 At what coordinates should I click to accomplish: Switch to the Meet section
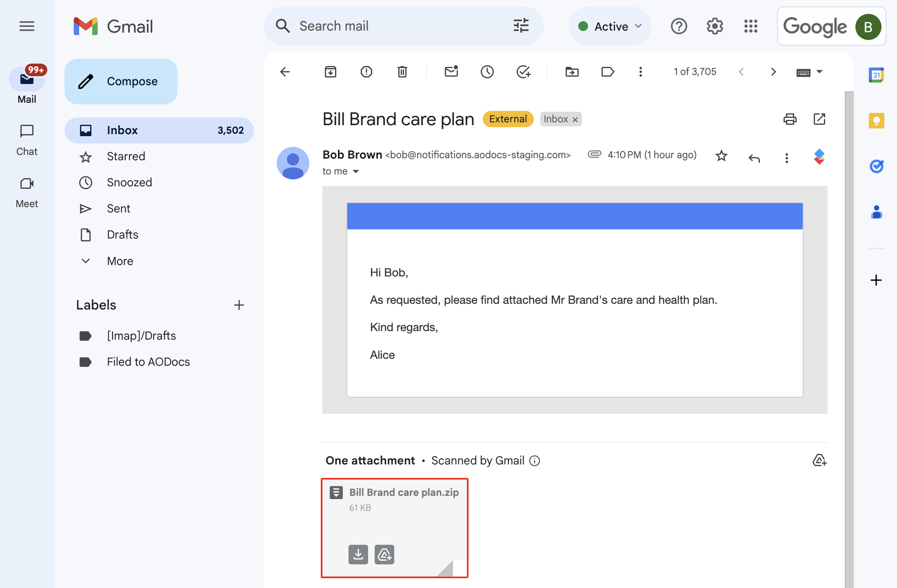[x=27, y=192]
